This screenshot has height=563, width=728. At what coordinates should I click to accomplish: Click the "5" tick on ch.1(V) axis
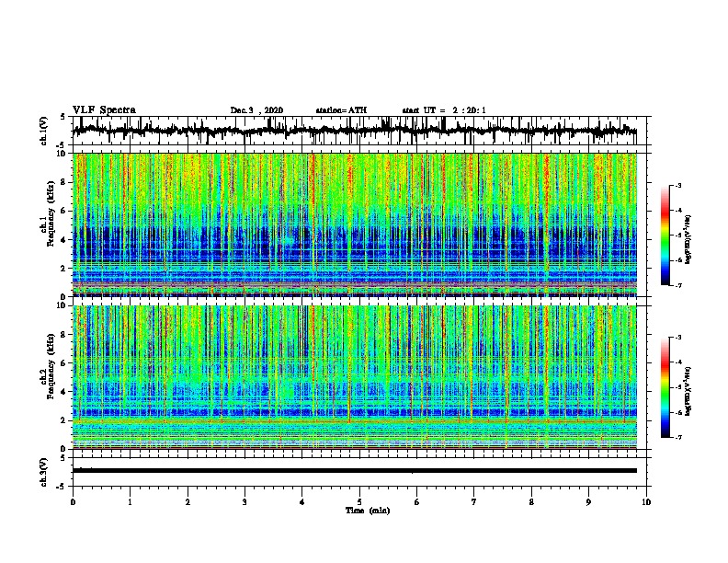pos(63,117)
